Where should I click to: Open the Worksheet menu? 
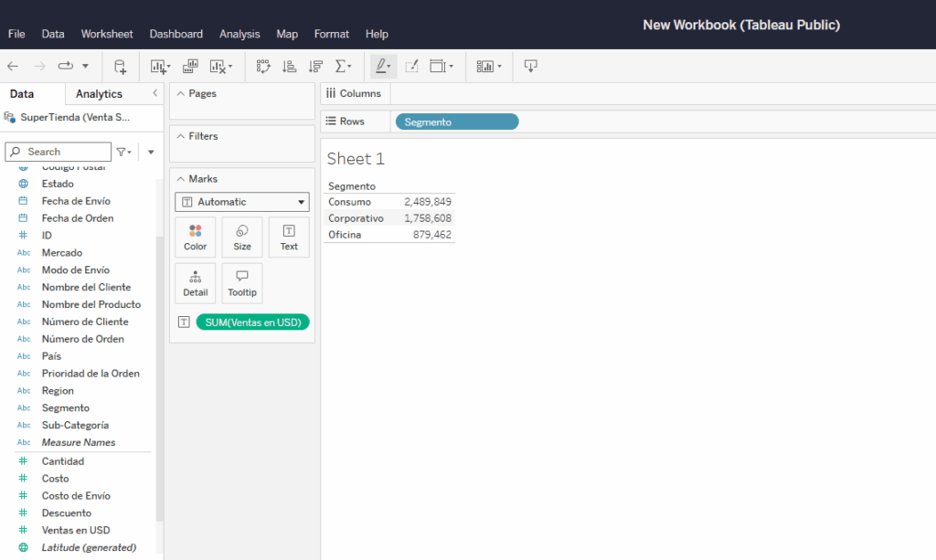coord(107,34)
